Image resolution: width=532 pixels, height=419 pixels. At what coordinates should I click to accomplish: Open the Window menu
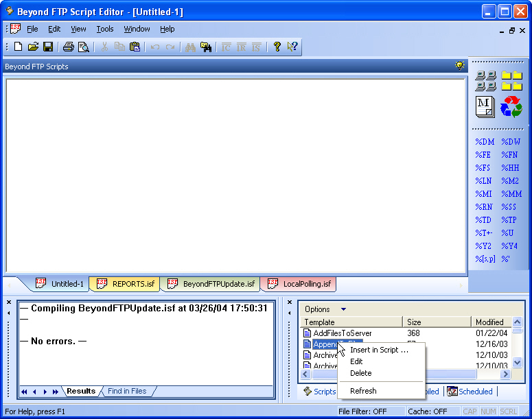137,29
